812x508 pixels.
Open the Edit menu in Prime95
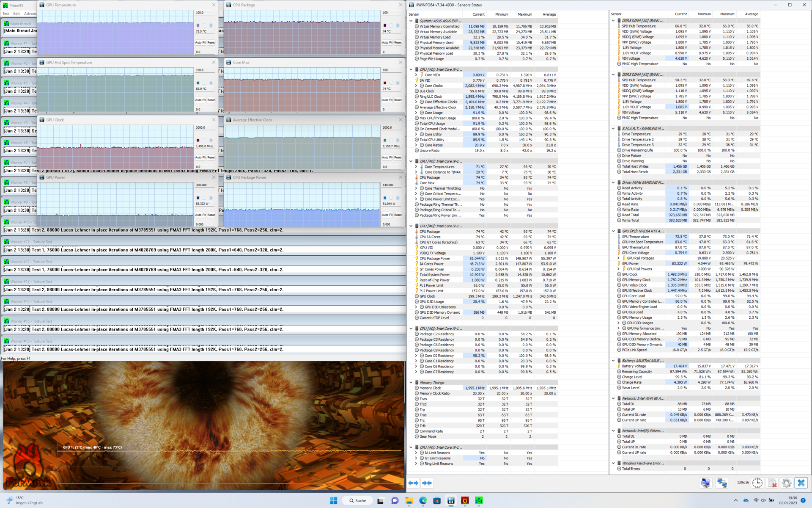16,14
